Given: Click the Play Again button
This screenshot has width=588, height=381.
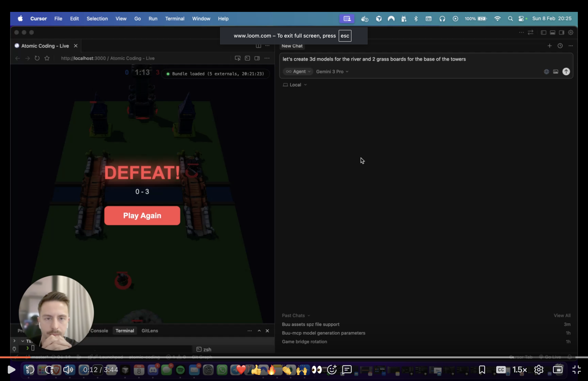Looking at the screenshot, I should tap(142, 215).
